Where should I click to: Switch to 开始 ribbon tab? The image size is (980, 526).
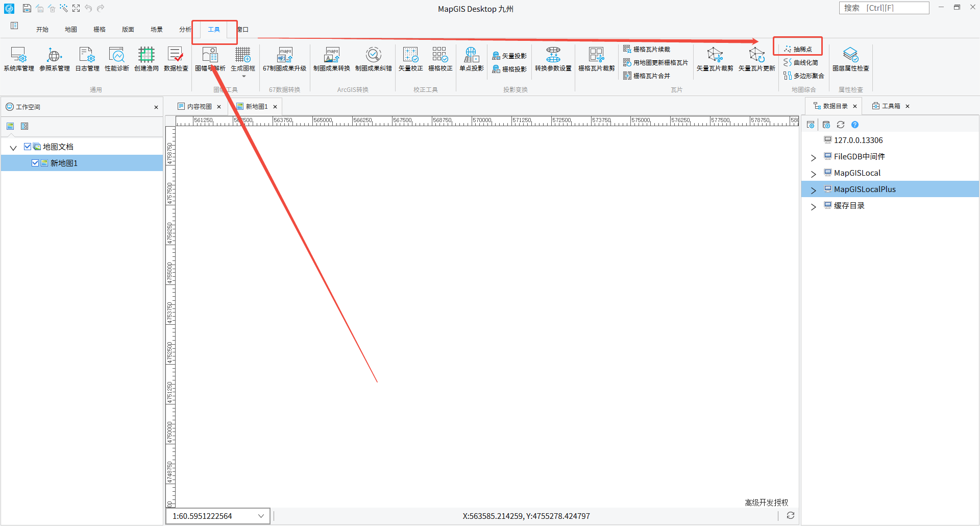[x=42, y=30]
